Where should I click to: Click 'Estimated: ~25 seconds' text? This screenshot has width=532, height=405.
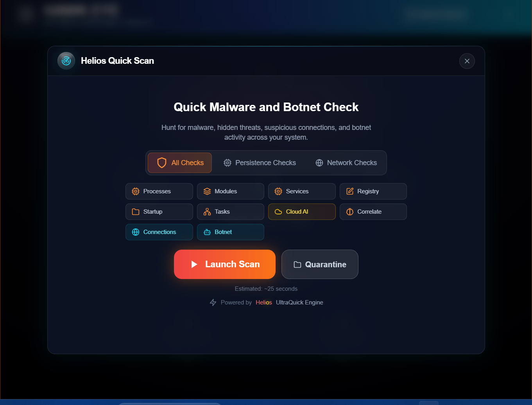[266, 289]
